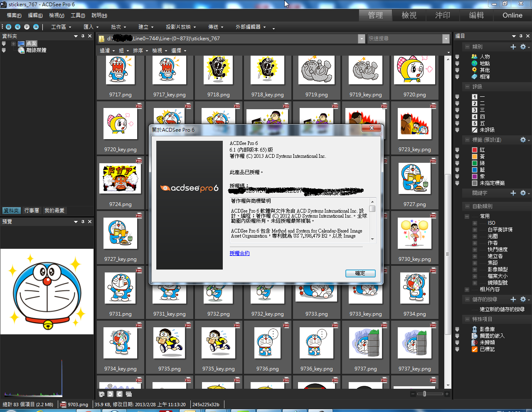532x412 pixels.
Task: Click the Home navigation icon in toolbar
Action: click(8, 27)
